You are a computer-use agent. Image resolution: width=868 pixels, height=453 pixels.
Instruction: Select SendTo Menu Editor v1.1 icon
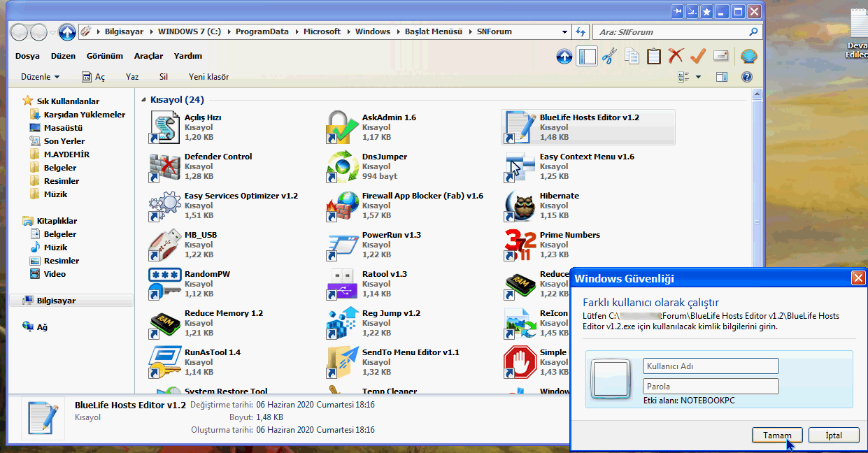pos(343,363)
